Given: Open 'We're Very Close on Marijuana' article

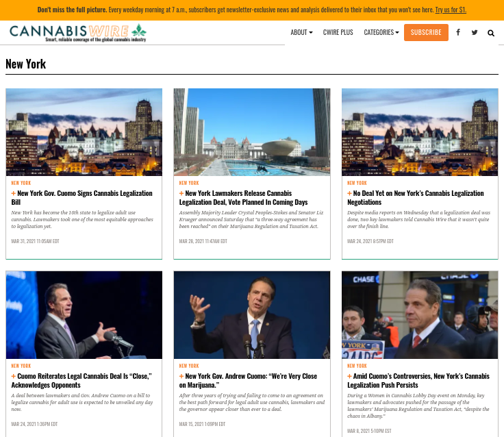Looking at the screenshot, I should click(248, 381).
